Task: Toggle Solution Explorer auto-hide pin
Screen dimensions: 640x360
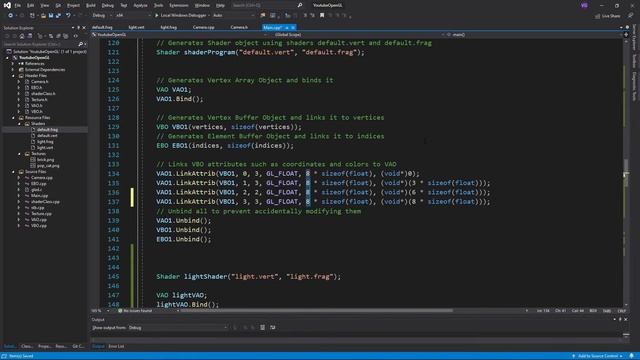Action: (78, 28)
